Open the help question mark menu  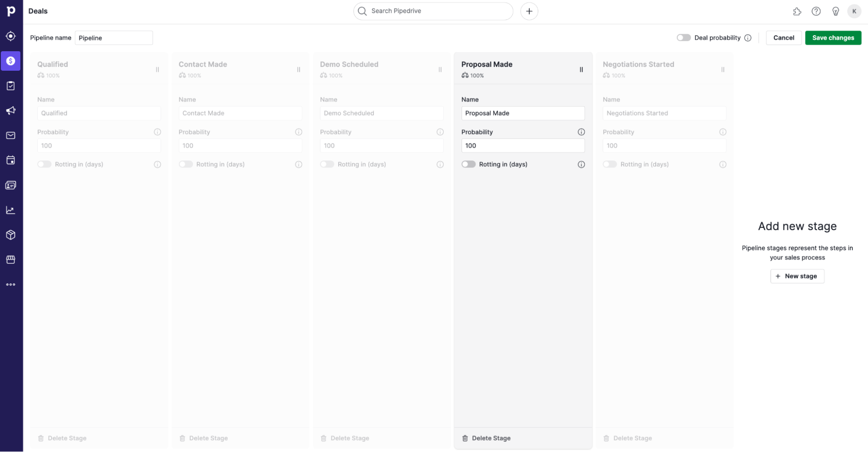pos(816,11)
